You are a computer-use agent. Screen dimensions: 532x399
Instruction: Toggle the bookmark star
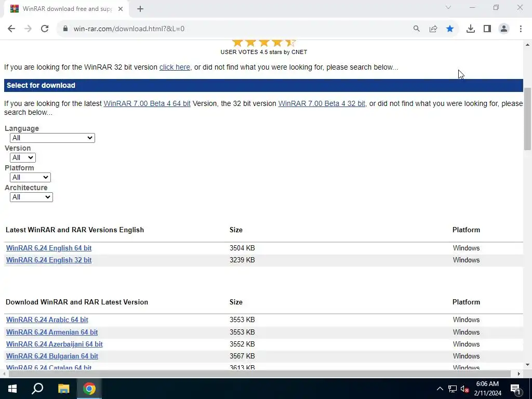pos(450,29)
